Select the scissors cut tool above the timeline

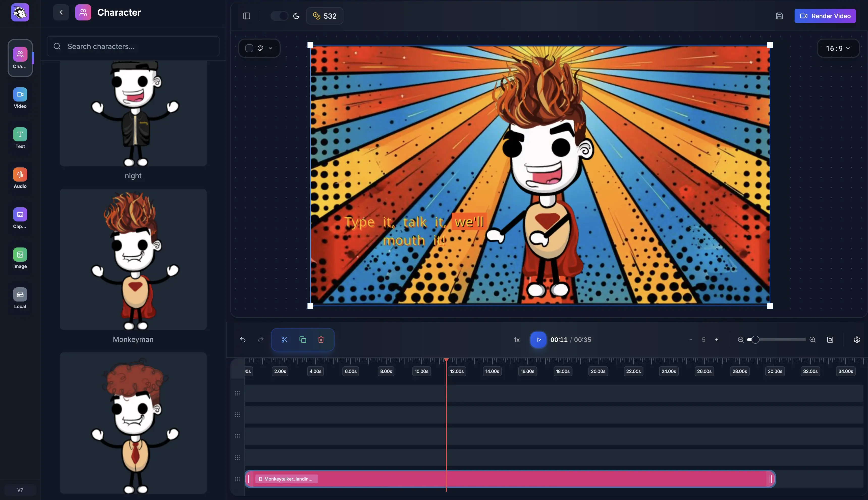click(284, 339)
